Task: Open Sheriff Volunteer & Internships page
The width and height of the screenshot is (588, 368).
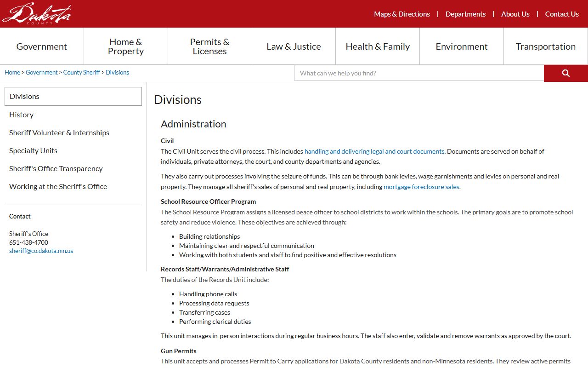Action: (x=59, y=132)
